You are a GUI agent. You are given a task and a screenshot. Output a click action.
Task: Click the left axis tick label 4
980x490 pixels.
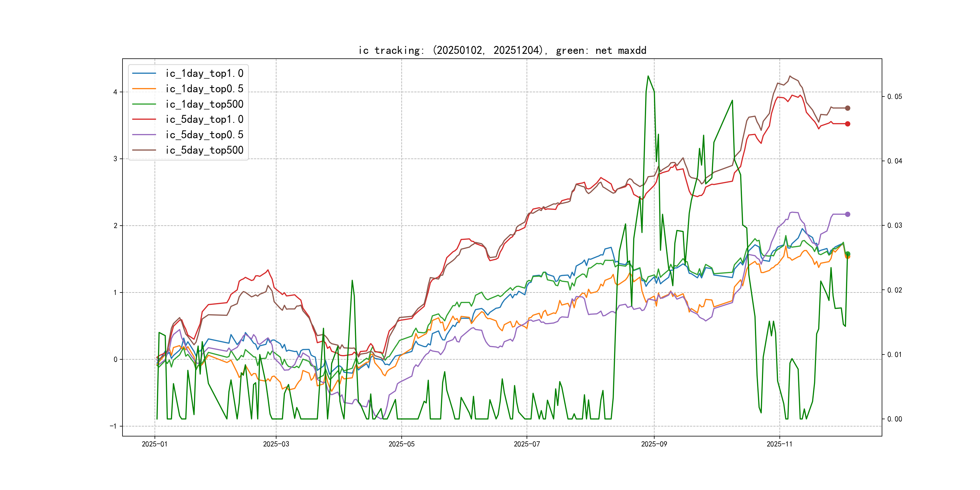[x=115, y=92]
